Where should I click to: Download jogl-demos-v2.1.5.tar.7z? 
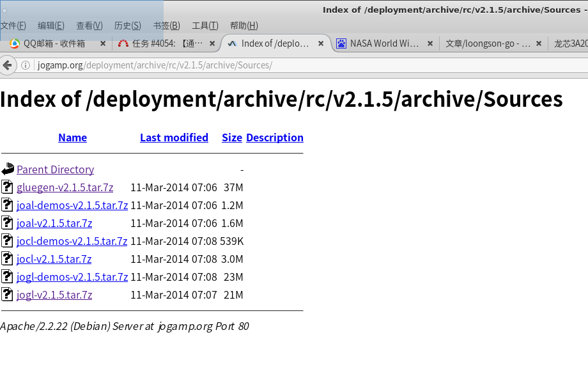tap(72, 277)
